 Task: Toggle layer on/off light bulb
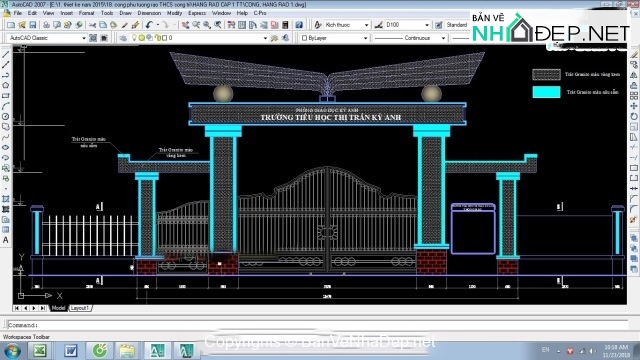(134, 38)
